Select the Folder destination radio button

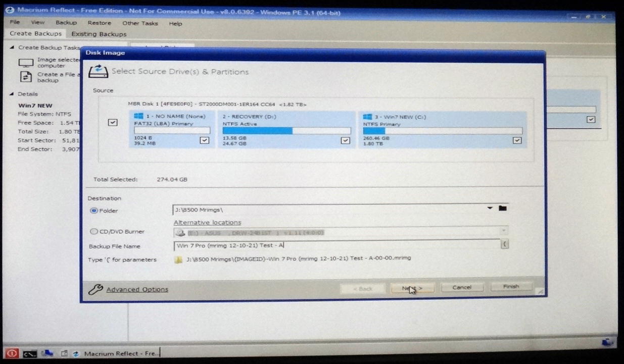coord(93,211)
